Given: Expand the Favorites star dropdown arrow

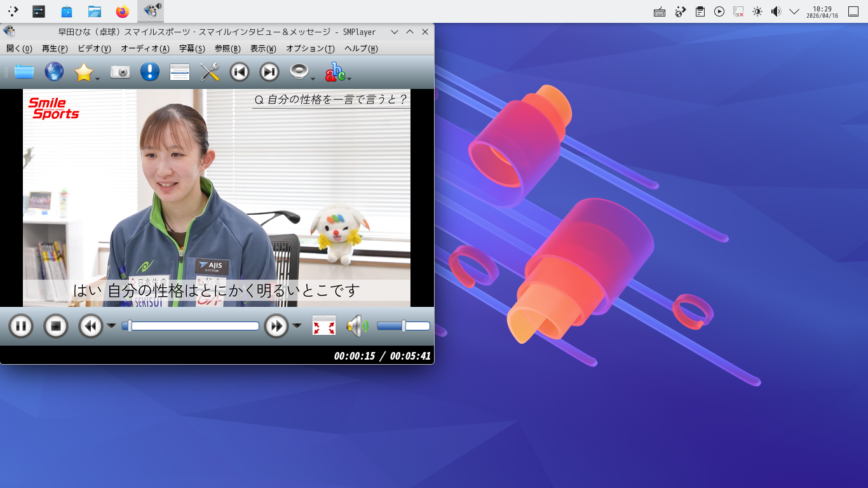Looking at the screenshot, I should coord(98,78).
